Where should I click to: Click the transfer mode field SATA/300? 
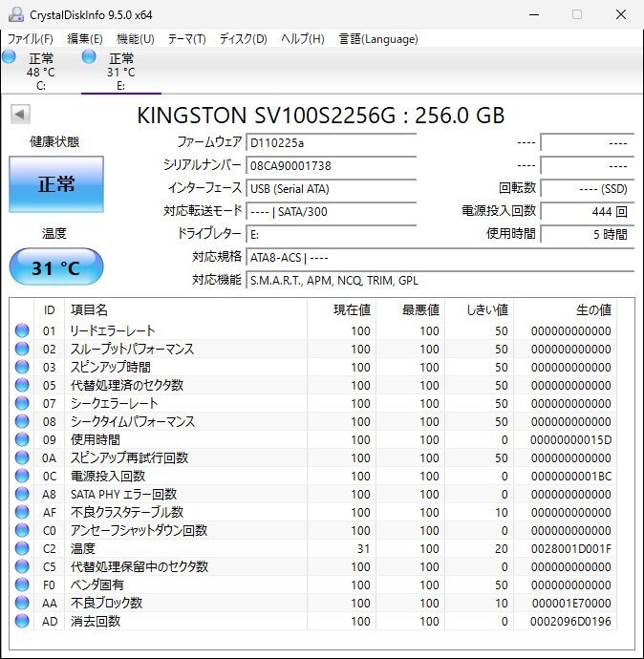pos(331,211)
